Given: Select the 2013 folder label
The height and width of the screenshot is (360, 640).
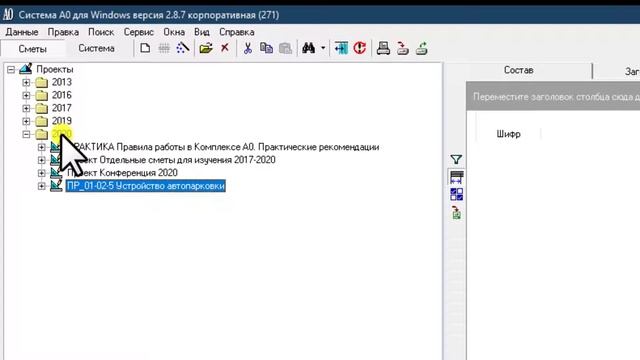Looking at the screenshot, I should pyautogui.click(x=62, y=82).
